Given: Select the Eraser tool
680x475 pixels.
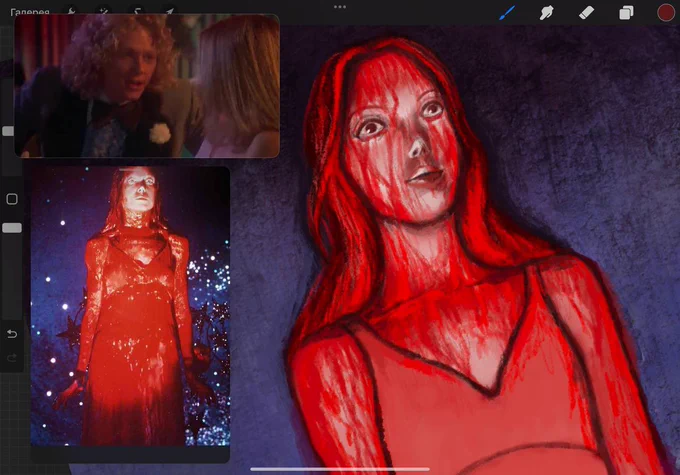Looking at the screenshot, I should pos(586,13).
